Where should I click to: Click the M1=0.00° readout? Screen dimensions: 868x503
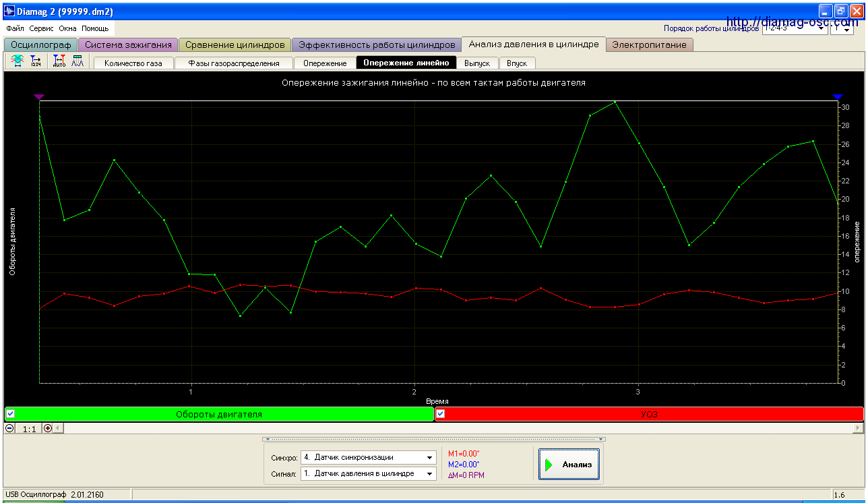[464, 454]
